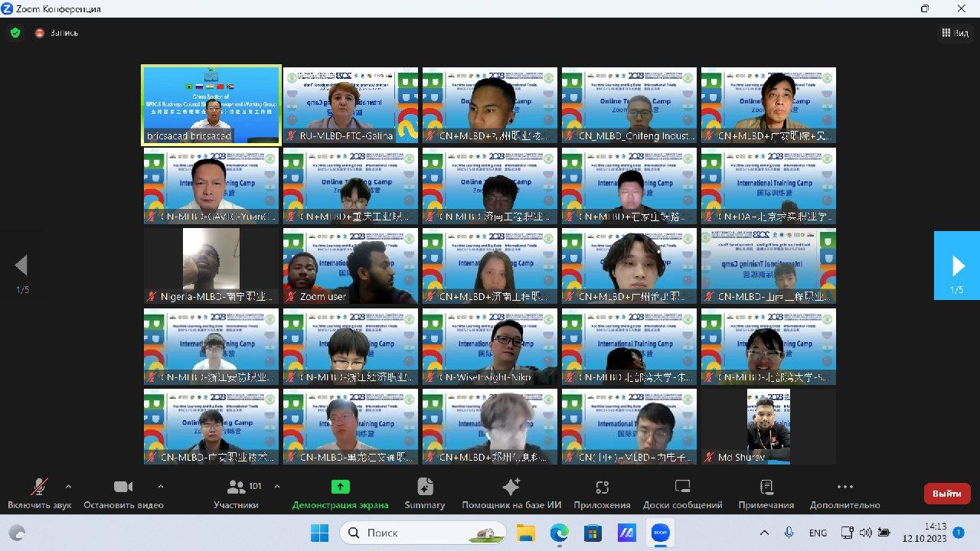This screenshot has width=980, height=551.
Task: Open the Приложения apps panel
Action: [602, 487]
